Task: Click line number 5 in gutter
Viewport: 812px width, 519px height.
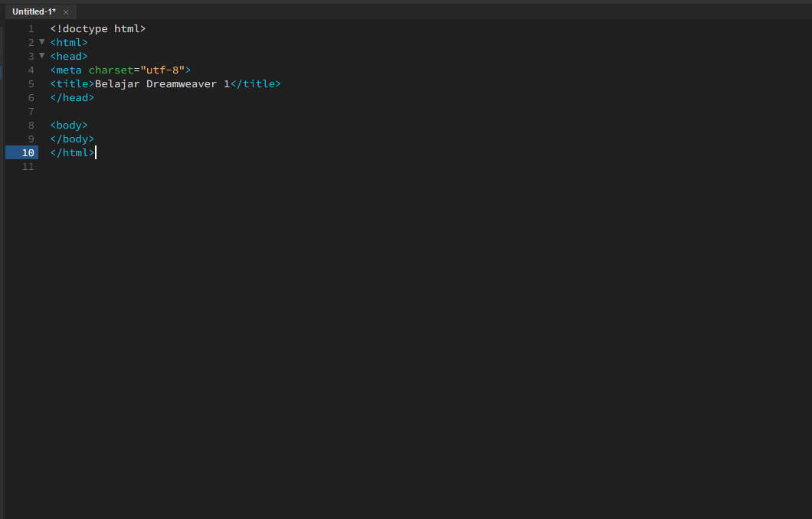Action: pyautogui.click(x=31, y=84)
